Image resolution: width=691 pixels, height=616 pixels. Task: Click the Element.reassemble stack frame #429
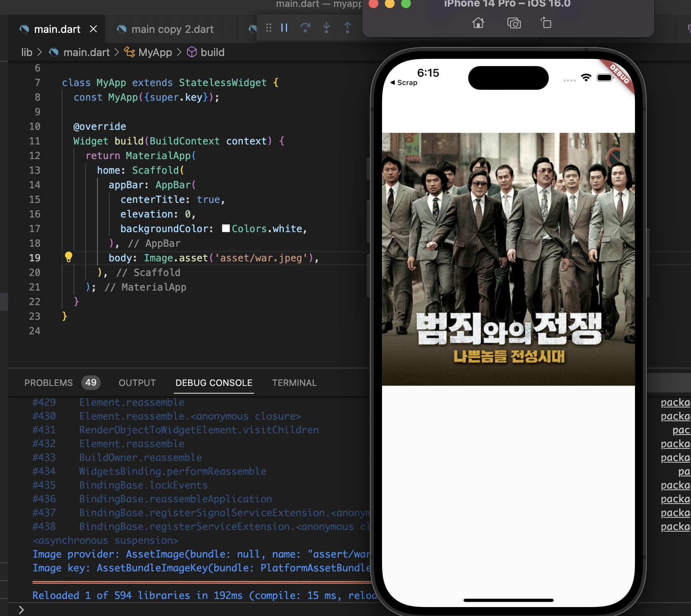132,402
